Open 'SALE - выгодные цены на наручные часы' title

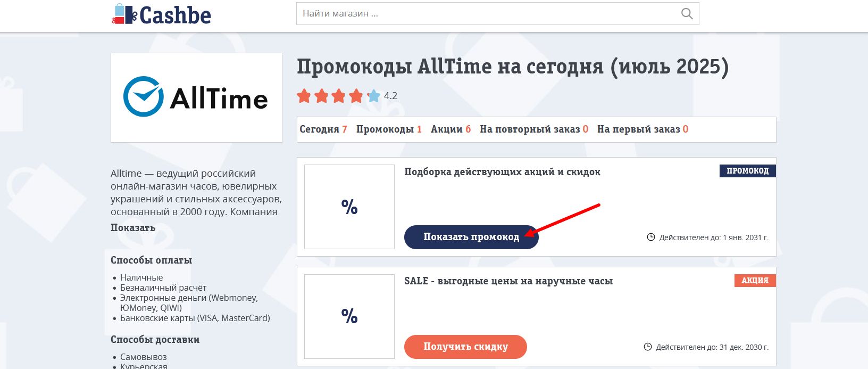(508, 281)
